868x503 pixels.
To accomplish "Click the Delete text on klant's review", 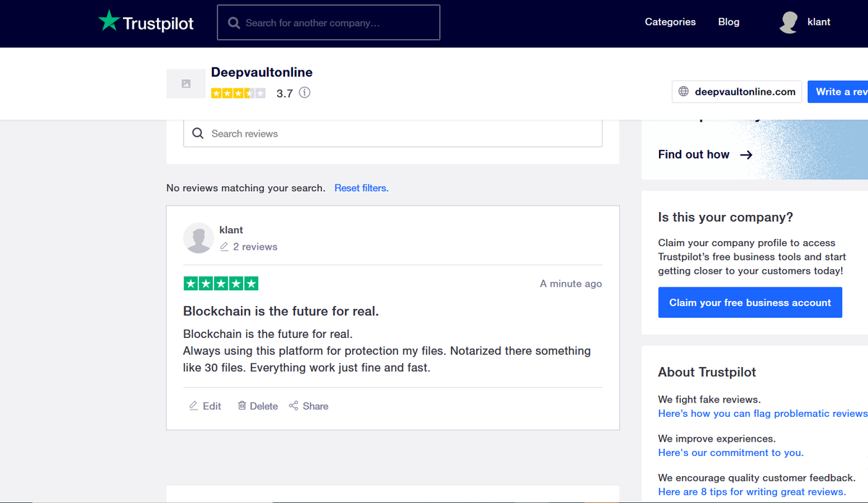I will [264, 406].
